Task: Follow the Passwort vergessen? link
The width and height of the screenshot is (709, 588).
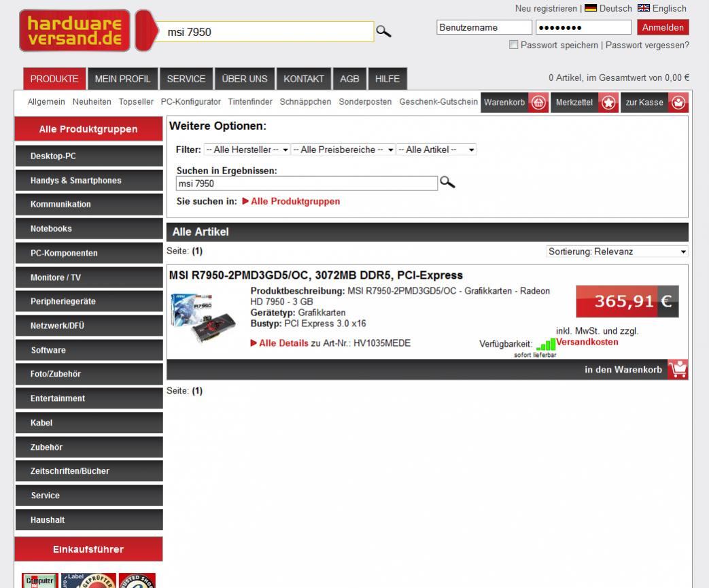Action: [647, 46]
